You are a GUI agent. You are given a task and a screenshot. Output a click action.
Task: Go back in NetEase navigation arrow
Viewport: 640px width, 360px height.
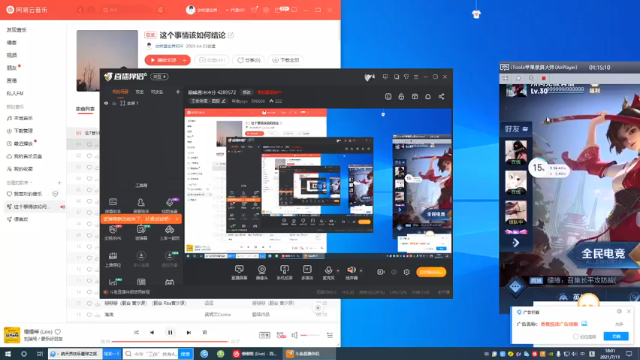point(80,10)
